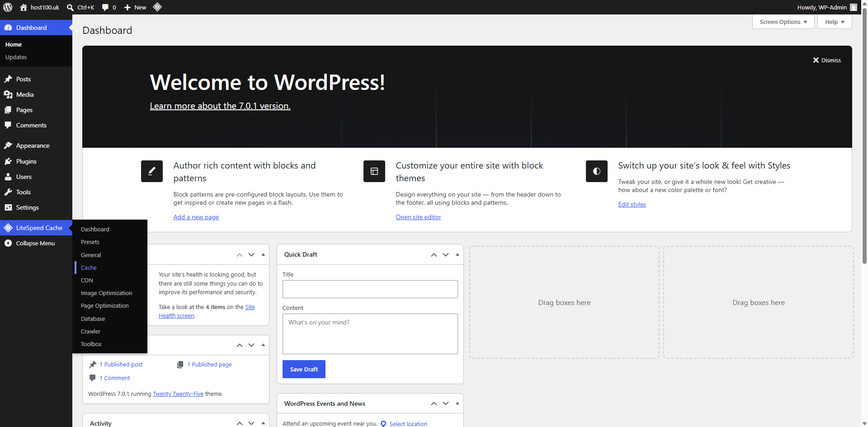868x427 pixels.
Task: Visit site via home icon host100.uk
Action: click(x=39, y=7)
